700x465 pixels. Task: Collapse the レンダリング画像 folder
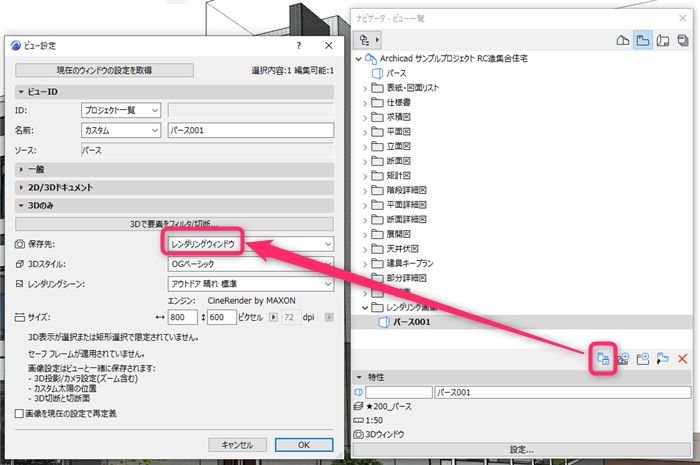click(x=365, y=307)
